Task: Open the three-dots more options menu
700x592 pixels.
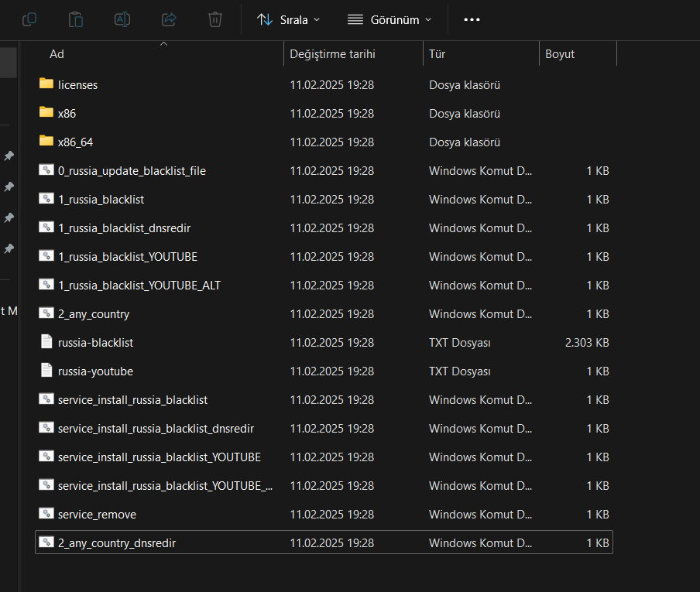Action: point(472,19)
